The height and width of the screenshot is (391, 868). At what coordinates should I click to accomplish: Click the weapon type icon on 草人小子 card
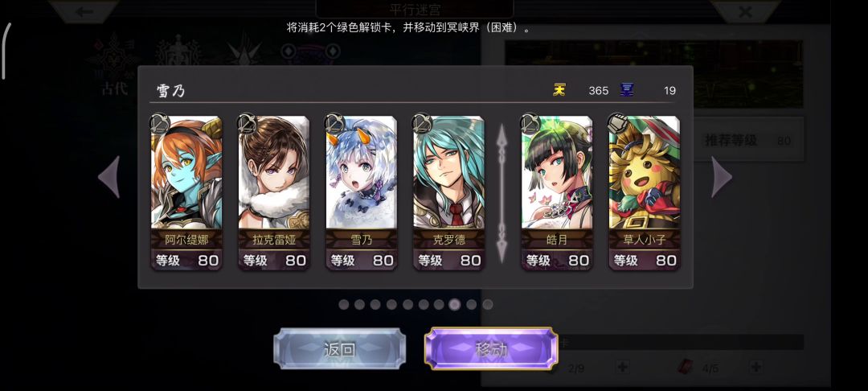click(616, 124)
